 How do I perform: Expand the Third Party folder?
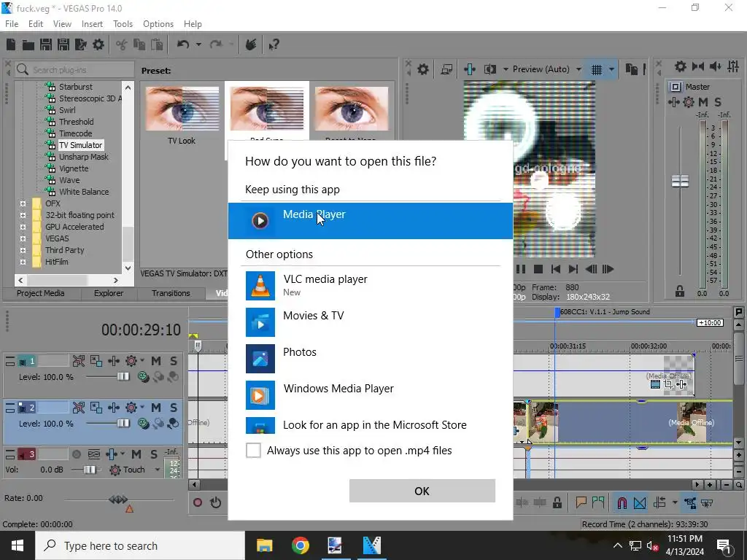(23, 251)
